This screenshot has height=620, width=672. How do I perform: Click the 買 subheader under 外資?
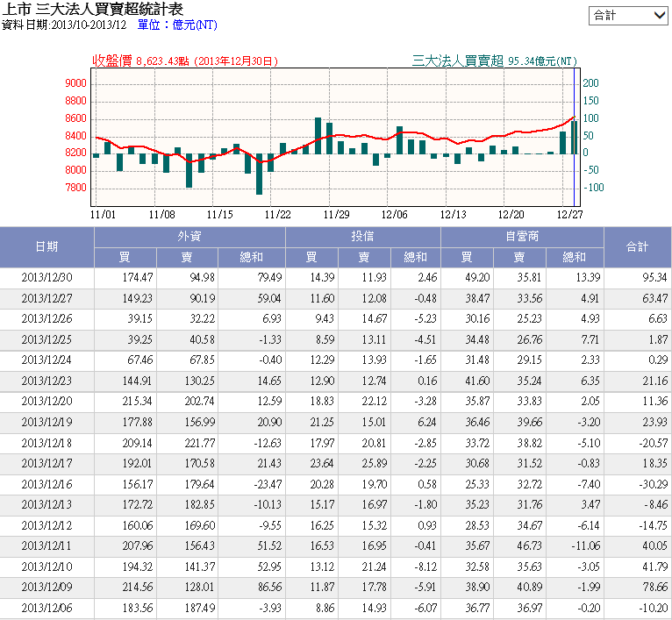pos(125,258)
